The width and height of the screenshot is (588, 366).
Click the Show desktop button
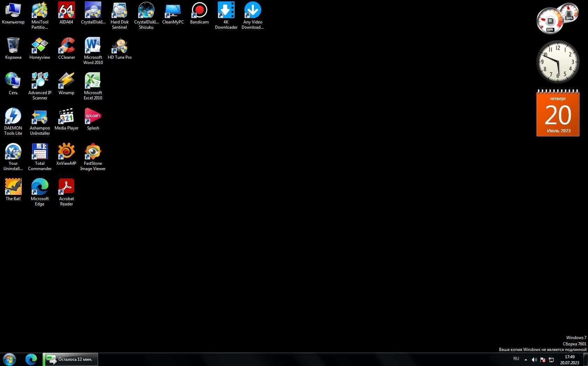[585, 359]
